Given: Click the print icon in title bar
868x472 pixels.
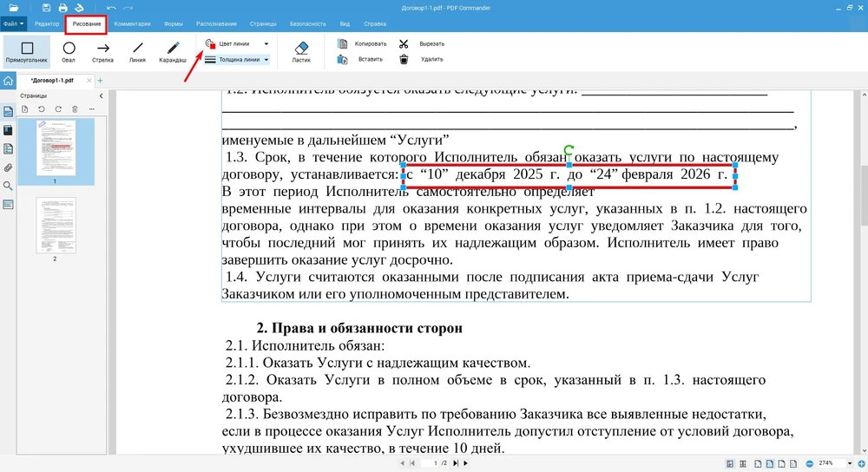Looking at the screenshot, I should 78,8.
